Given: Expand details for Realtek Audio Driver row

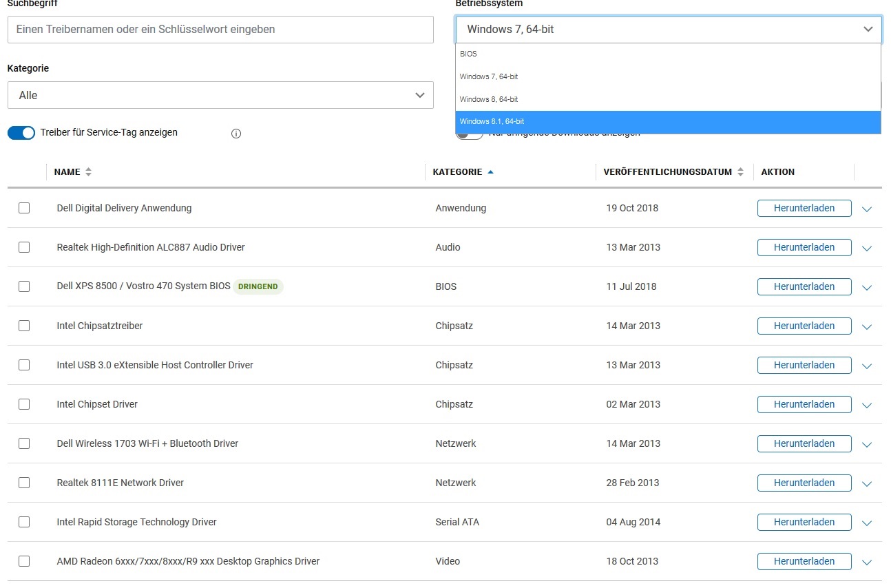Looking at the screenshot, I should point(867,249).
